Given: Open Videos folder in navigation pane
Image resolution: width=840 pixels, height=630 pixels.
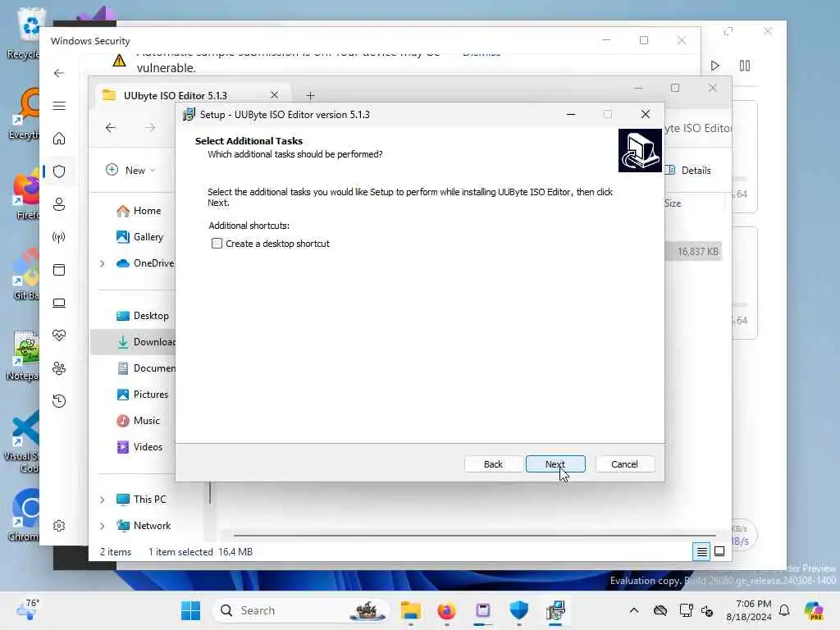Looking at the screenshot, I should click(139, 447).
